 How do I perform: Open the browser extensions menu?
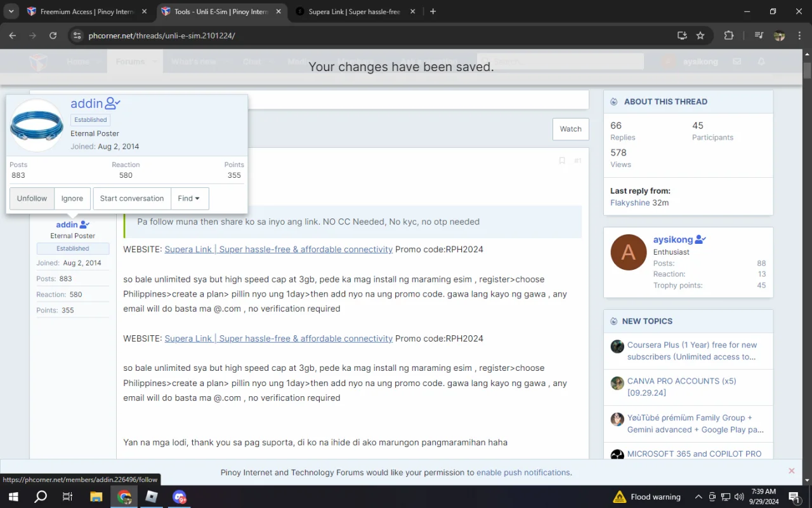tap(728, 36)
